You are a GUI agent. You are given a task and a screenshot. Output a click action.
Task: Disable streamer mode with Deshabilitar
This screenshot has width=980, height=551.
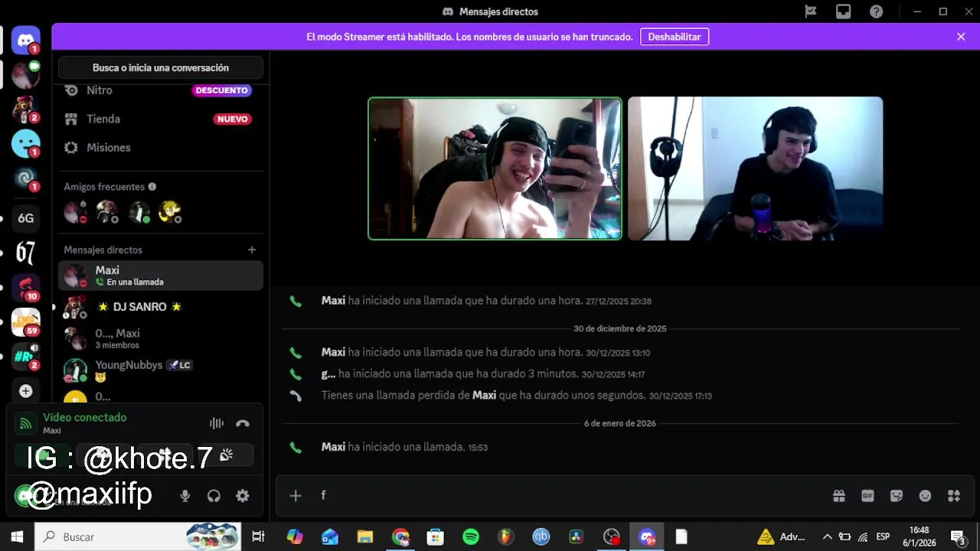[x=675, y=37]
